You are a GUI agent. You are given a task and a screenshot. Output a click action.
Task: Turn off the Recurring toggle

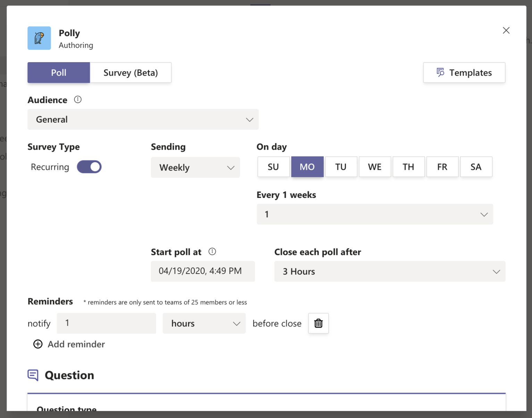[x=89, y=167]
